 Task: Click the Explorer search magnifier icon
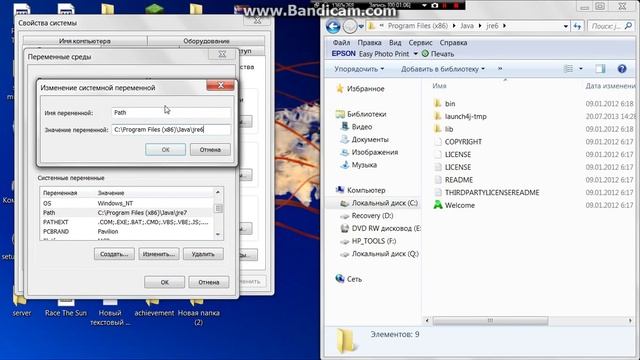pyautogui.click(x=628, y=26)
